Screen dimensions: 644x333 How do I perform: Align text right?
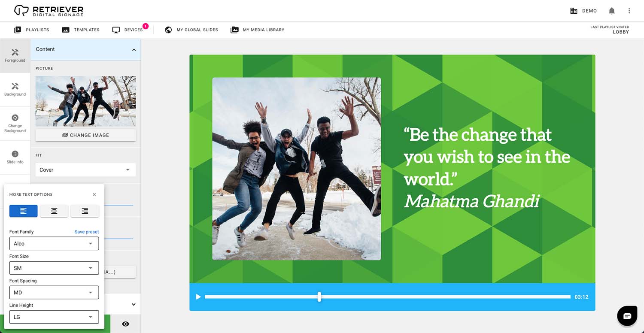point(85,211)
